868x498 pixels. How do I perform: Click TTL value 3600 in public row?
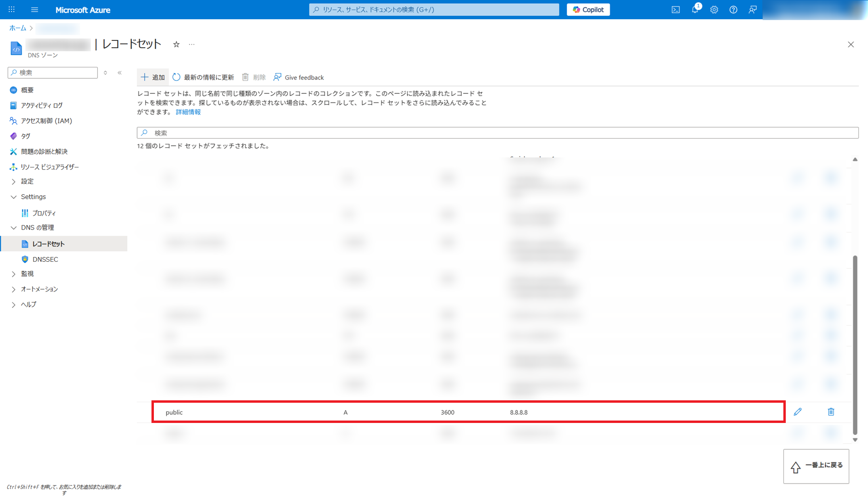click(x=447, y=412)
